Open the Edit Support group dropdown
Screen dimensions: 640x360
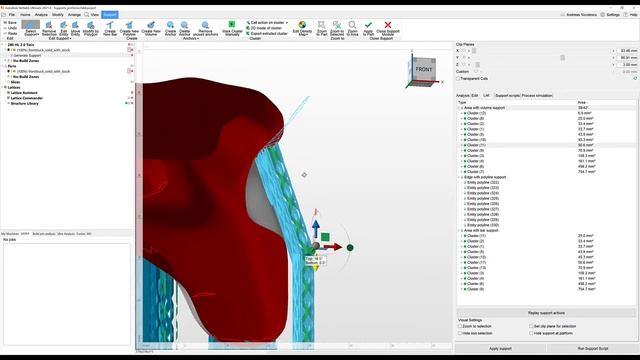(60, 38)
